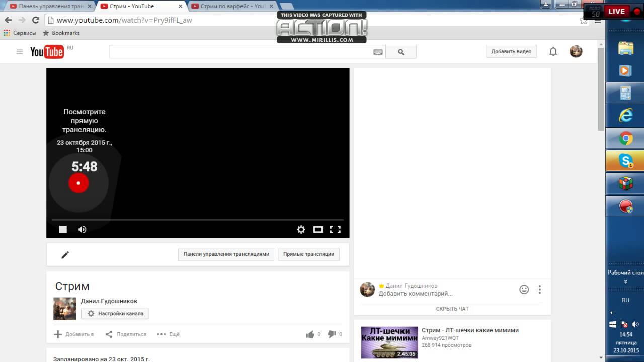This screenshot has height=362, width=644.
Task: Open player settings gear
Action: [x=301, y=230]
